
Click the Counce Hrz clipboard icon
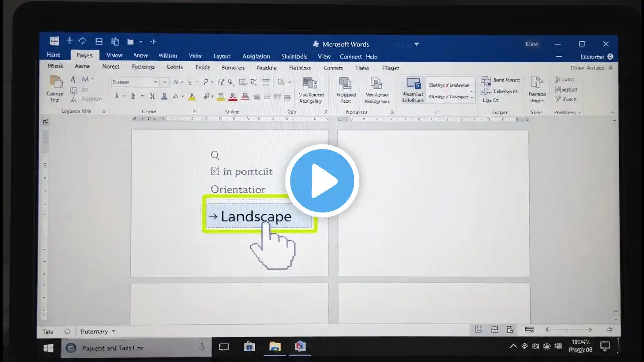(x=55, y=82)
